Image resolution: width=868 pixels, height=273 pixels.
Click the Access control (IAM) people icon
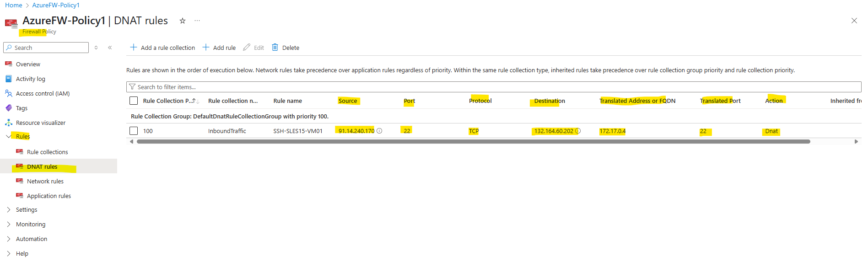[x=9, y=93]
